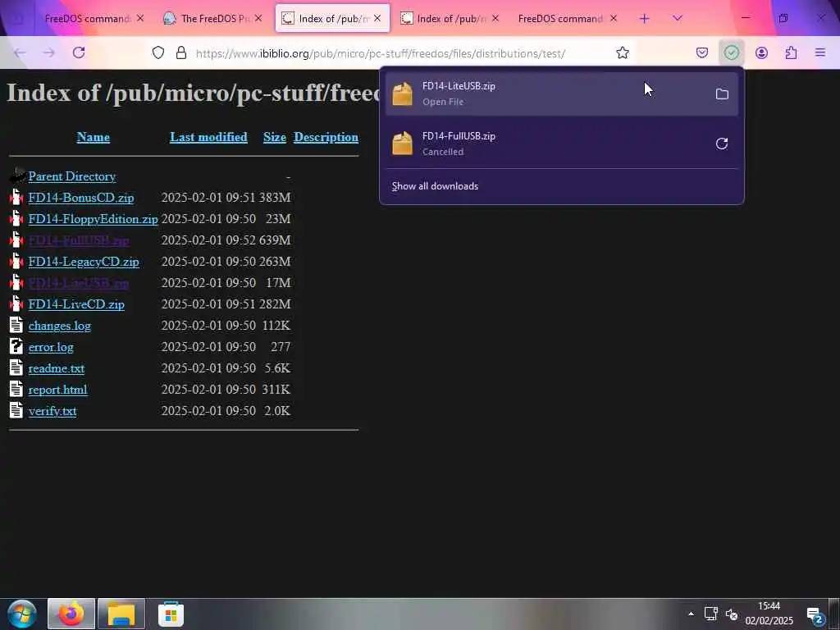Open the report.html file
Screen dimensions: 840x630
(57, 390)
